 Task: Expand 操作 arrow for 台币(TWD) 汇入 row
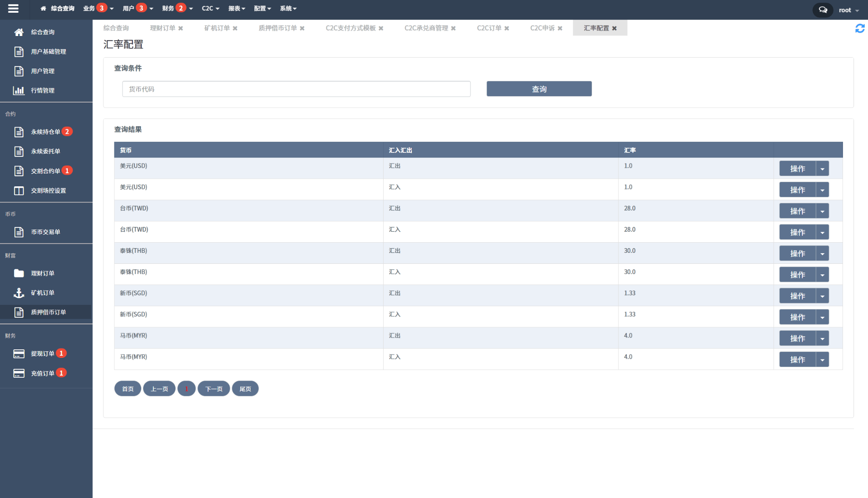click(x=822, y=232)
